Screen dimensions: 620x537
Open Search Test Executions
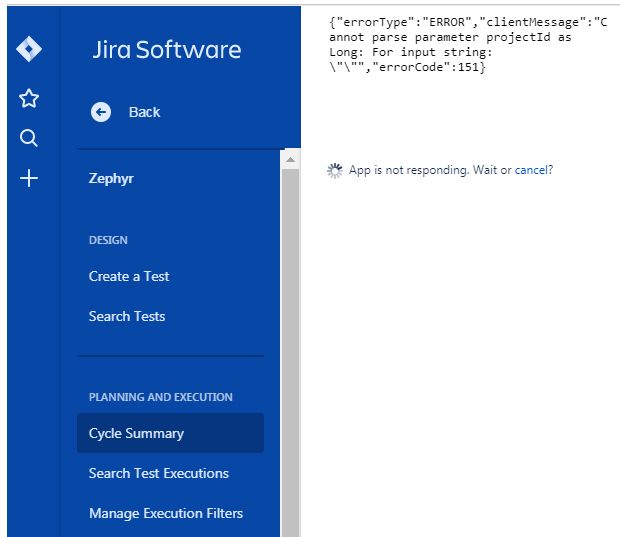159,473
